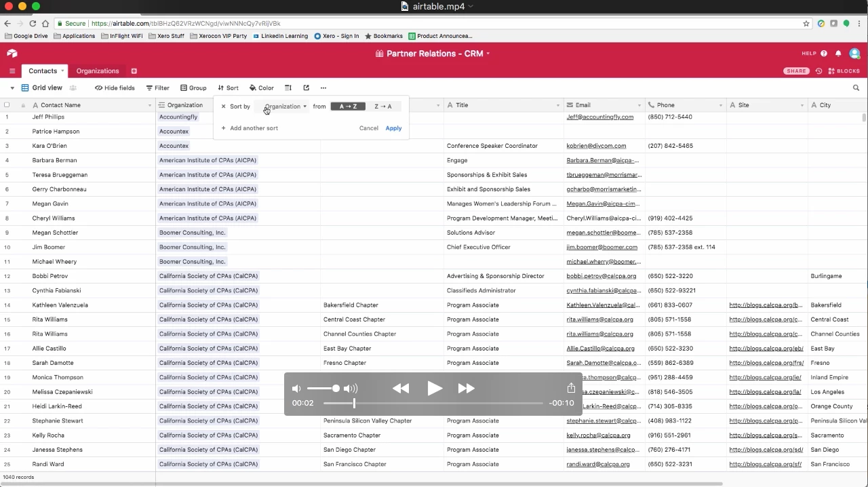Expand the Email column dropdown arrow
The height and width of the screenshot is (487, 868).
[x=639, y=105]
